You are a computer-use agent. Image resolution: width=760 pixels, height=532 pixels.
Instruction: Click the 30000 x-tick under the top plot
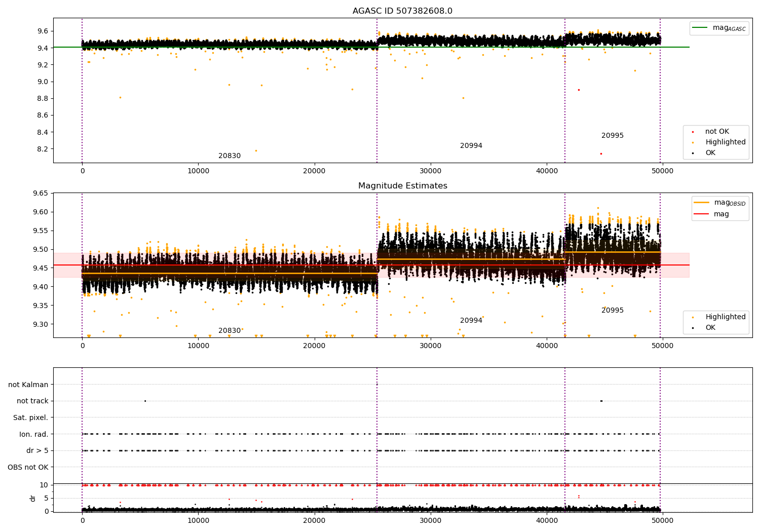point(431,171)
